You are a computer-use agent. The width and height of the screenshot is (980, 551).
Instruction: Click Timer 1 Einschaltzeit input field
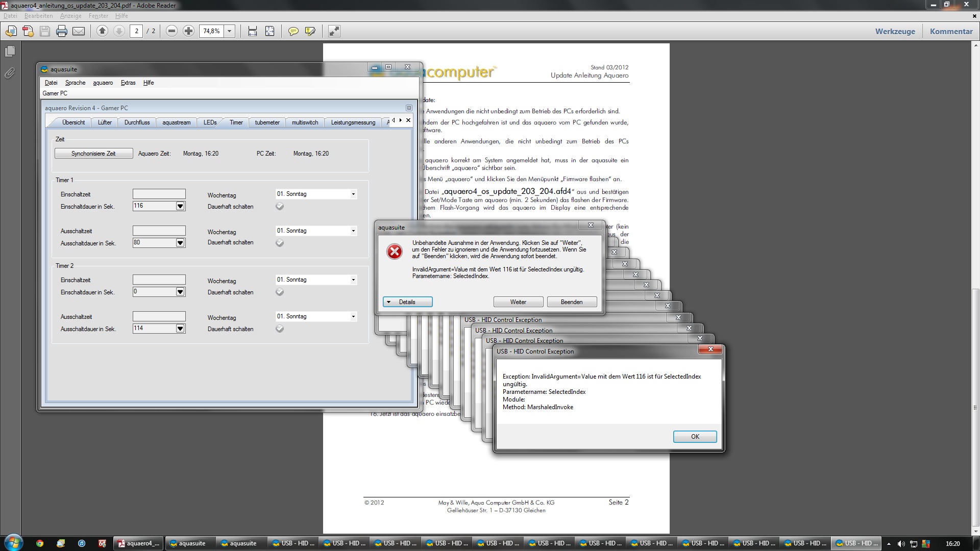pos(159,194)
